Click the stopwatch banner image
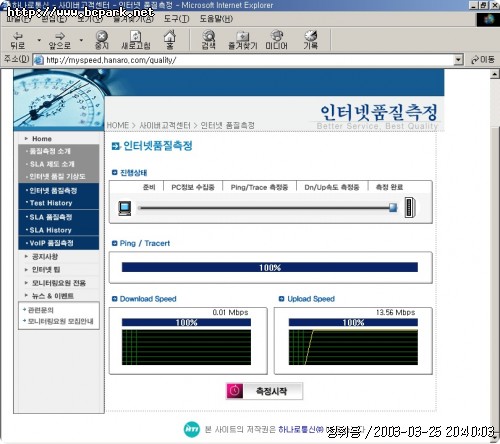 tap(59, 99)
